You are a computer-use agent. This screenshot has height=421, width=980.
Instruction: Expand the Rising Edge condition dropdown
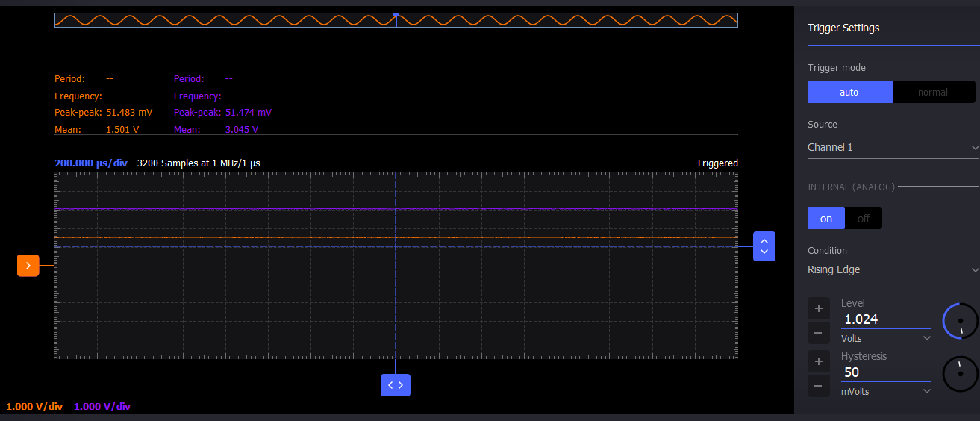click(x=893, y=270)
